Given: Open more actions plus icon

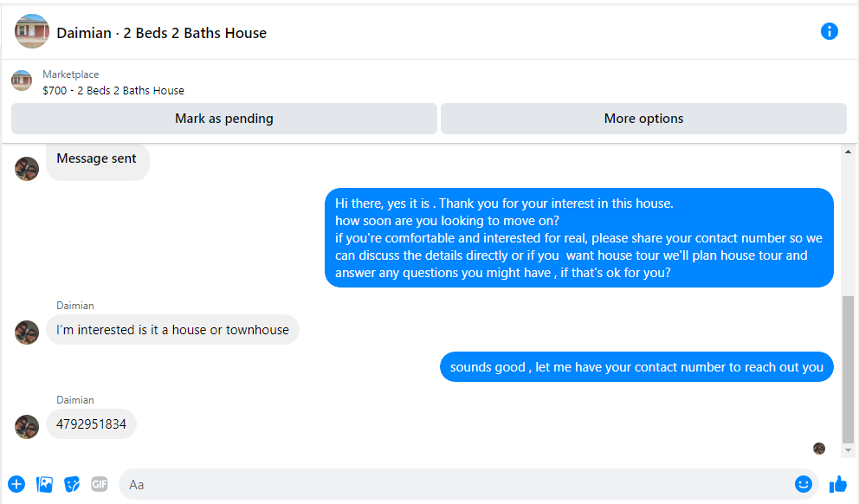Looking at the screenshot, I should 16,484.
